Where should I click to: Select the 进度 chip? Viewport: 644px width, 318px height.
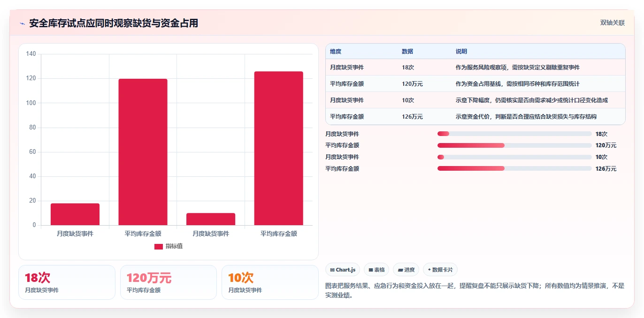[x=406, y=270]
